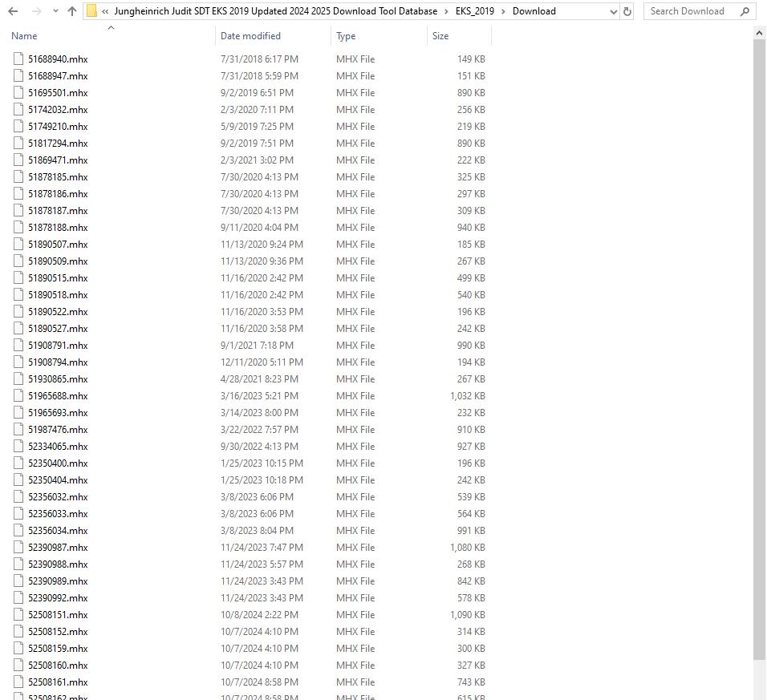Viewport: 767px width, 700px height.
Task: Select file icon of 51817294.mhx
Action: click(x=18, y=144)
